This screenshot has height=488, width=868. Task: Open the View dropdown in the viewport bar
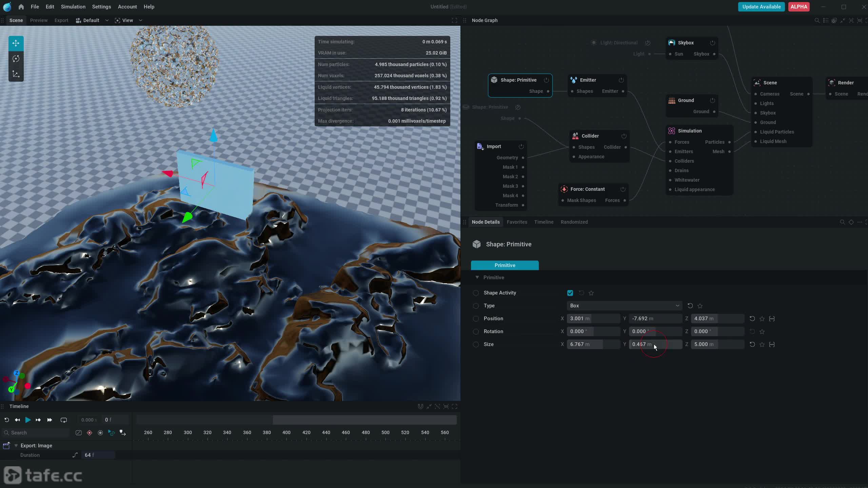[x=129, y=20]
